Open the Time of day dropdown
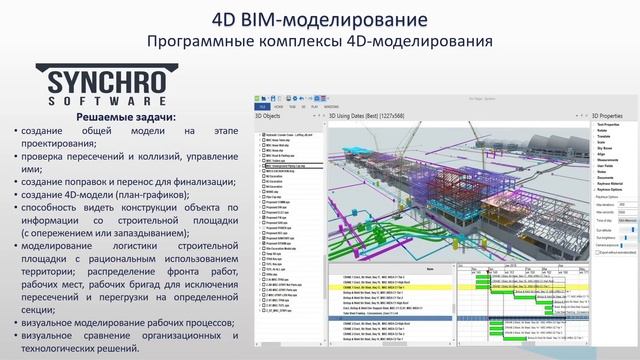 (628, 220)
